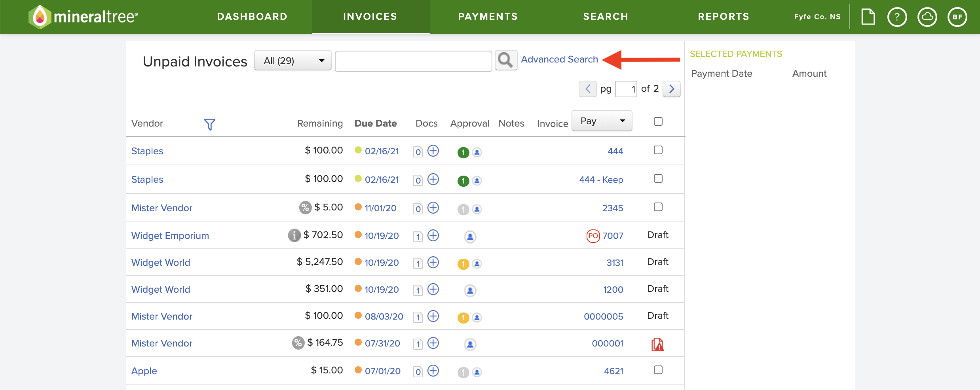
Task: Click green approval badge for invoice 444
Action: (x=463, y=152)
